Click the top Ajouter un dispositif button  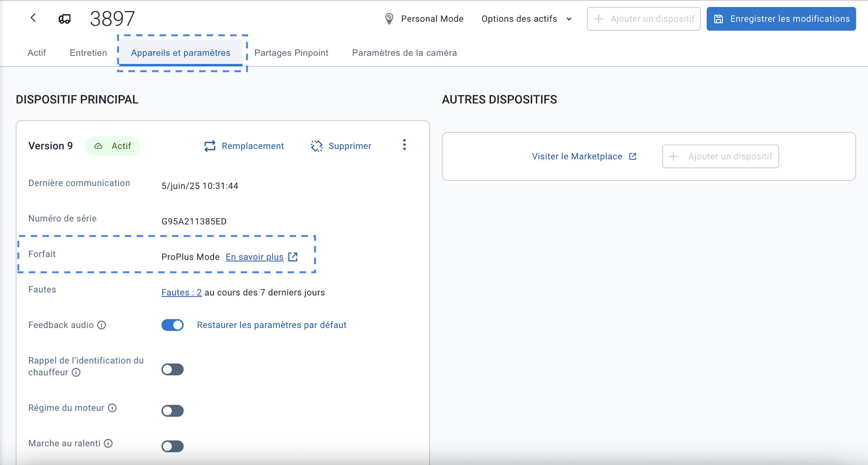[643, 19]
